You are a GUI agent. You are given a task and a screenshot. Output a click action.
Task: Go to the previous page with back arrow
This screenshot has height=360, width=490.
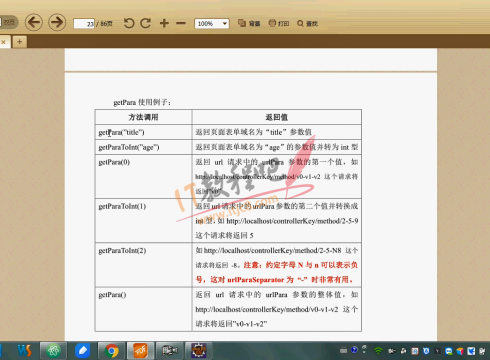(x=34, y=22)
